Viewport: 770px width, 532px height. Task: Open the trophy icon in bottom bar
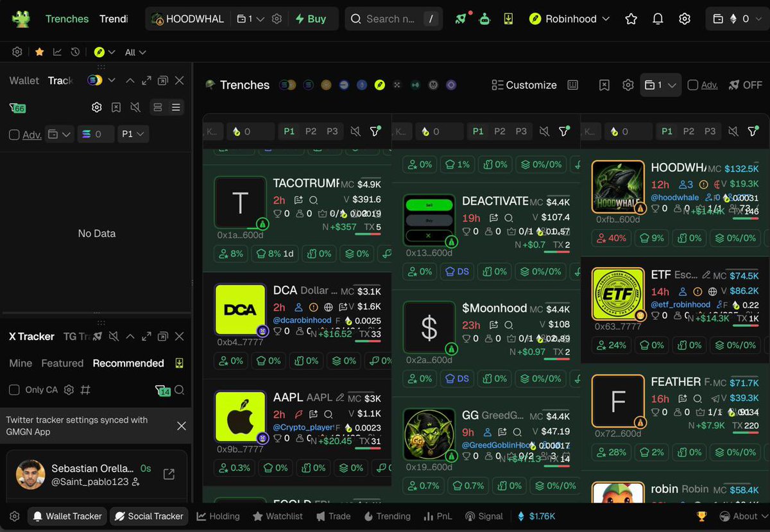coord(702,516)
